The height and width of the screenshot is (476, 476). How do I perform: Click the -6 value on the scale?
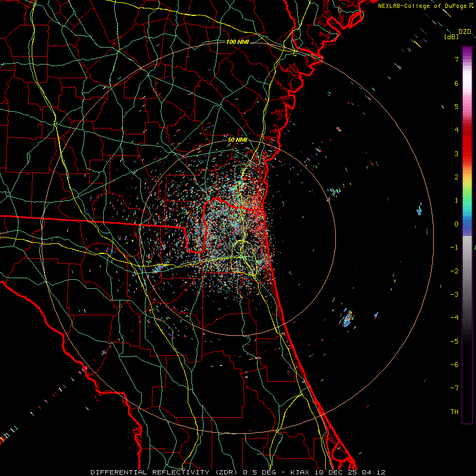[x=454, y=365]
